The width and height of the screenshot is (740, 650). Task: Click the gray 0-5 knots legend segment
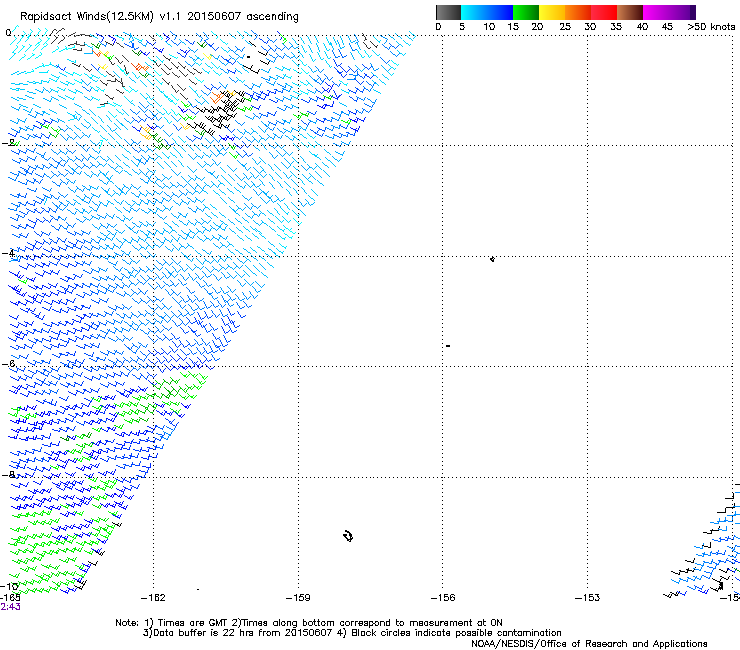[x=448, y=12]
